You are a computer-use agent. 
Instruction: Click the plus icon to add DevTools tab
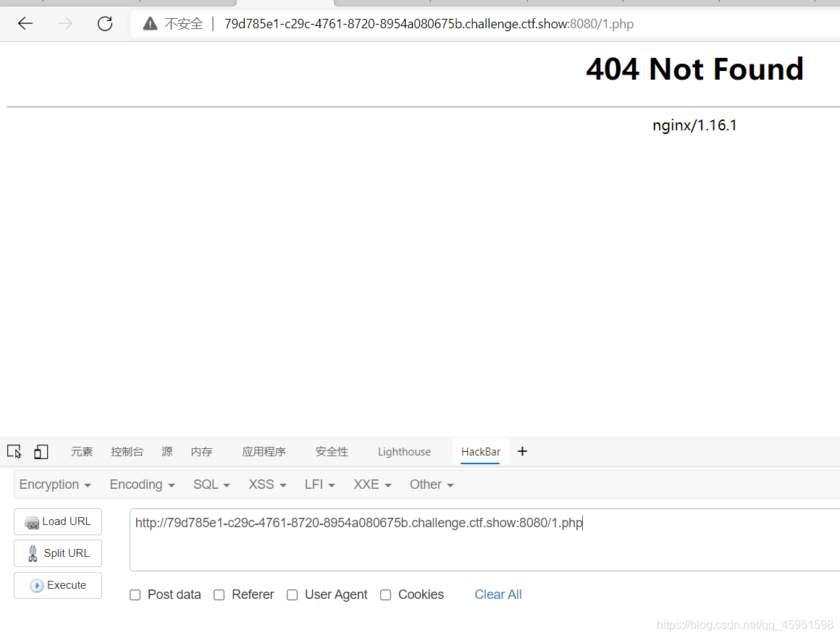[x=522, y=452]
